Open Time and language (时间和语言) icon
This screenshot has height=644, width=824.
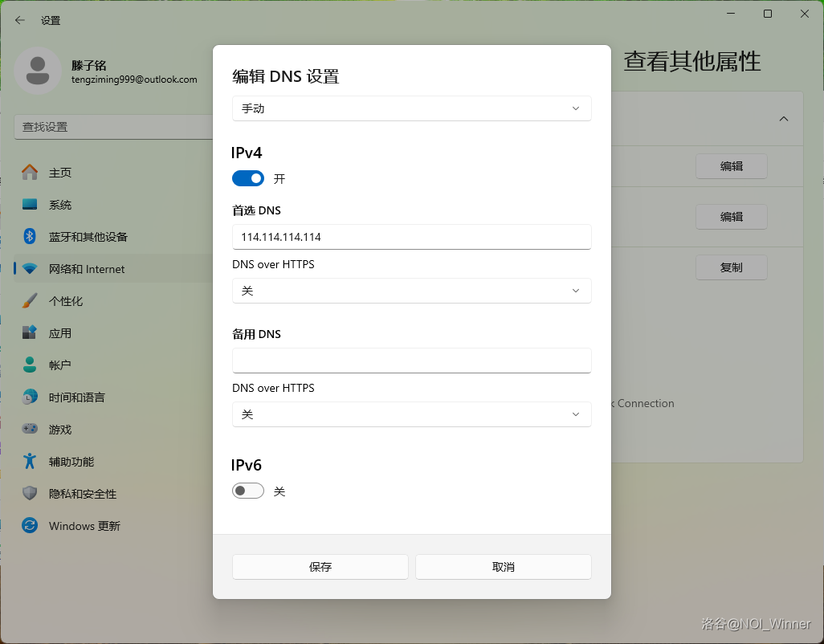(30, 397)
